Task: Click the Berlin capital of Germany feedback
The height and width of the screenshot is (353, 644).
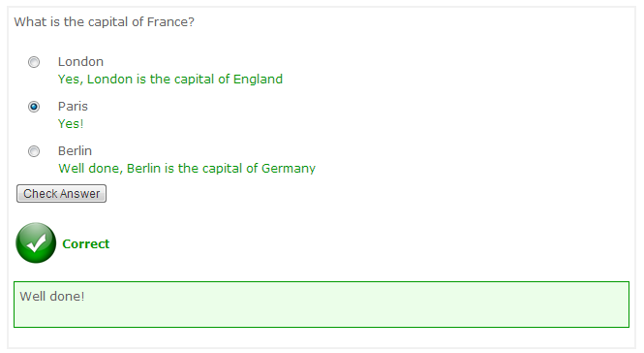Action: pyautogui.click(x=187, y=169)
